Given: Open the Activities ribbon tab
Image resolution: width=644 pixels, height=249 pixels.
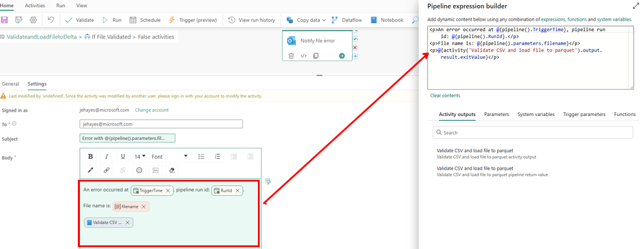Looking at the screenshot, I should 35,6.
